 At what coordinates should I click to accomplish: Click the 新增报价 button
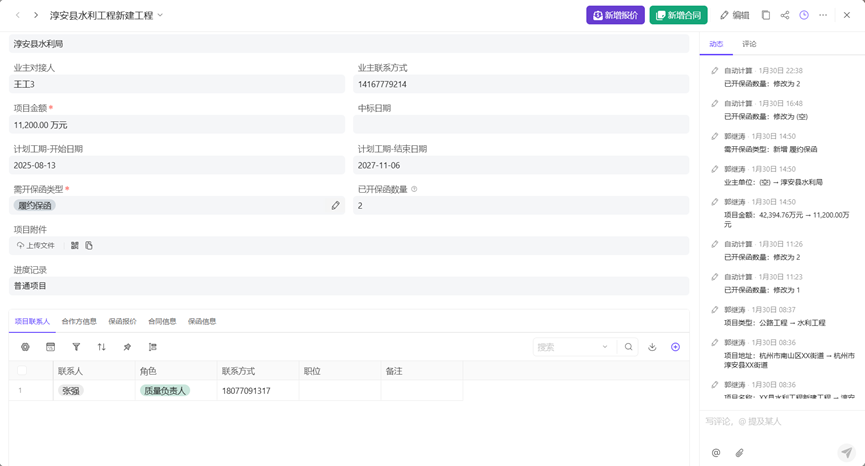[x=615, y=15]
